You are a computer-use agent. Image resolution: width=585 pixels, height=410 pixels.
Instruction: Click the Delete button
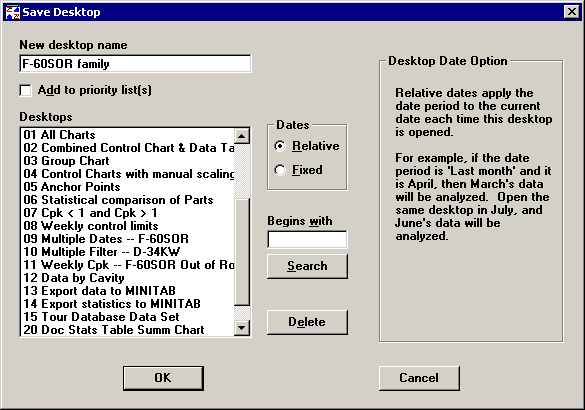pyautogui.click(x=307, y=322)
